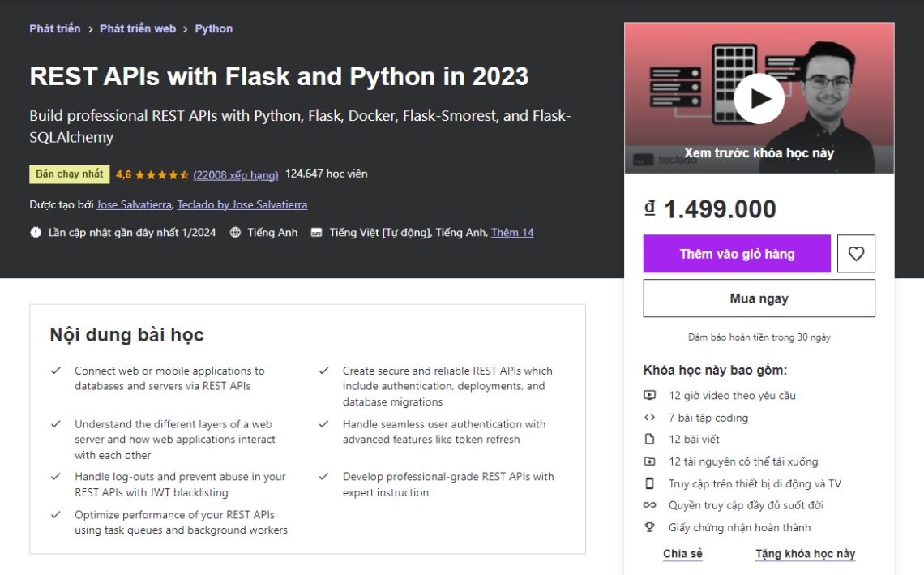This screenshot has width=924, height=575.
Task: Click 'Thêm vào giỏ hàng' button
Action: point(736,253)
